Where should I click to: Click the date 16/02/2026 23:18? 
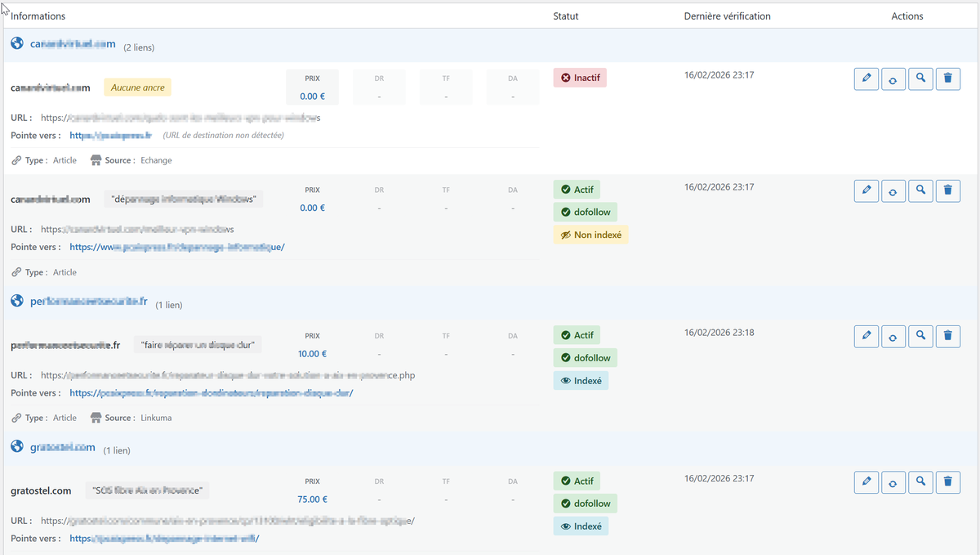[719, 333]
